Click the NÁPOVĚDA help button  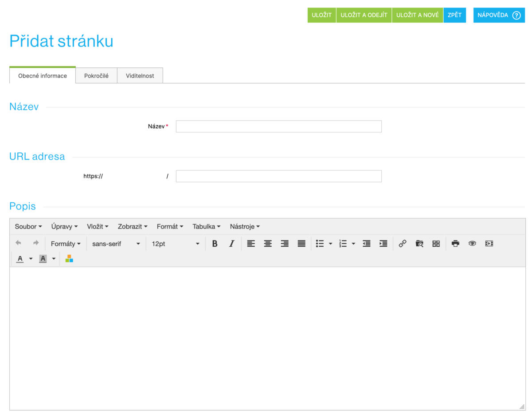[x=499, y=15]
